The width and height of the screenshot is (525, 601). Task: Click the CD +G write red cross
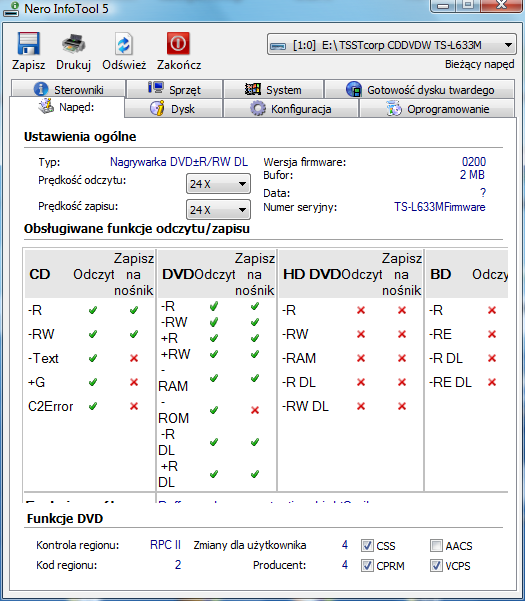(134, 382)
